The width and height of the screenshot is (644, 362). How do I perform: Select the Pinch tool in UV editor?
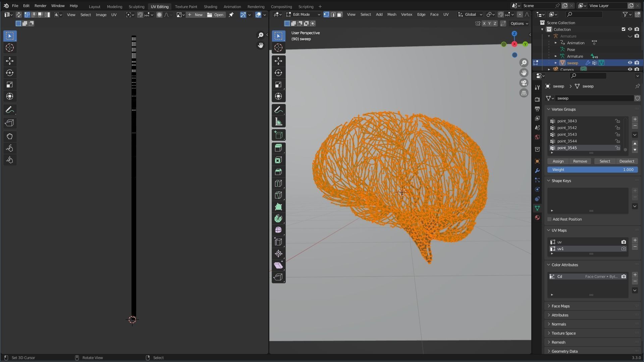click(x=10, y=160)
